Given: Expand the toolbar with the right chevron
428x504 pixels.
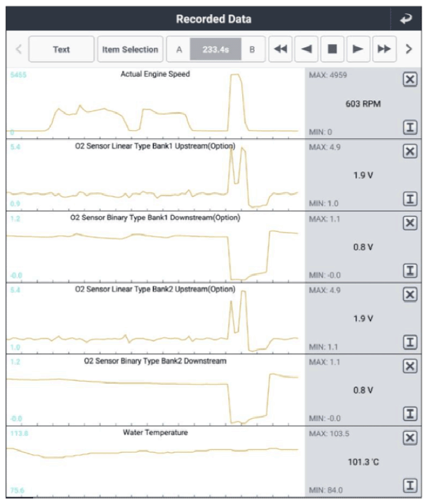Looking at the screenshot, I should (409, 49).
